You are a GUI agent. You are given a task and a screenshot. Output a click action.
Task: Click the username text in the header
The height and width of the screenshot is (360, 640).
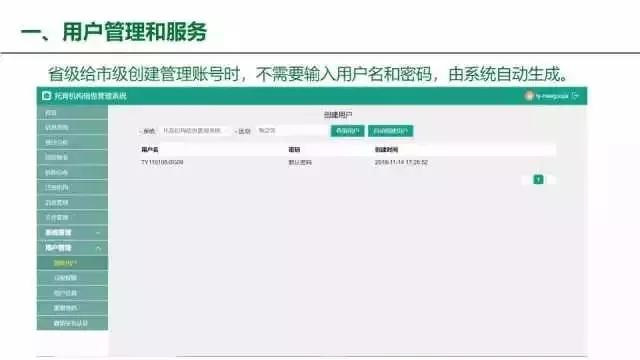(x=552, y=96)
